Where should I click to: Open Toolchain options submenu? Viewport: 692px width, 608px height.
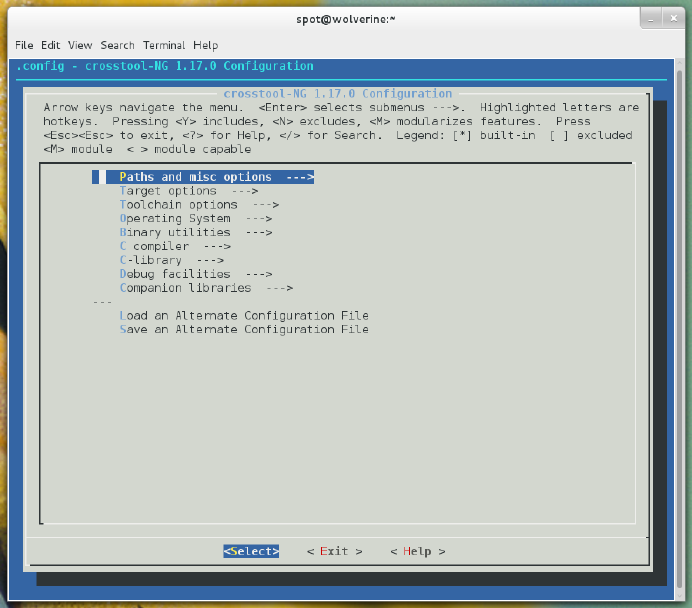click(199, 205)
